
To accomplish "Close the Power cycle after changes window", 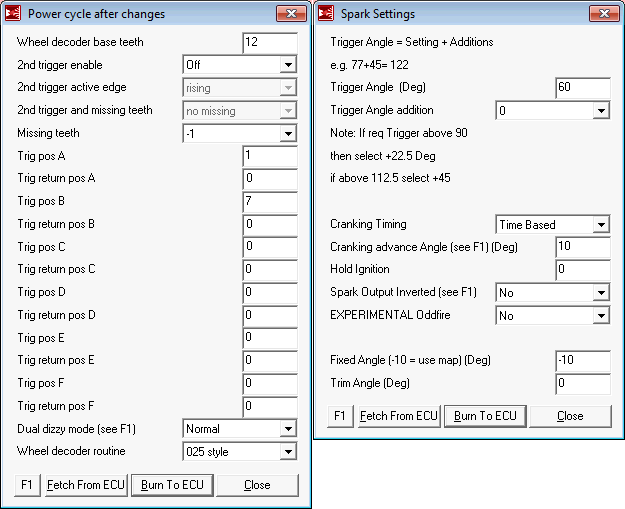I will [291, 14].
